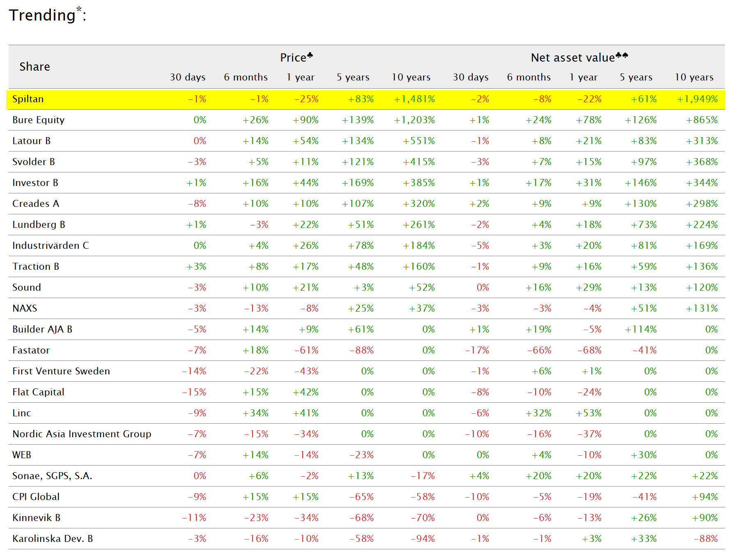Click the Sonae, SGPS, S.A. link
Image resolution: width=740 pixels, height=560 pixels.
point(52,476)
